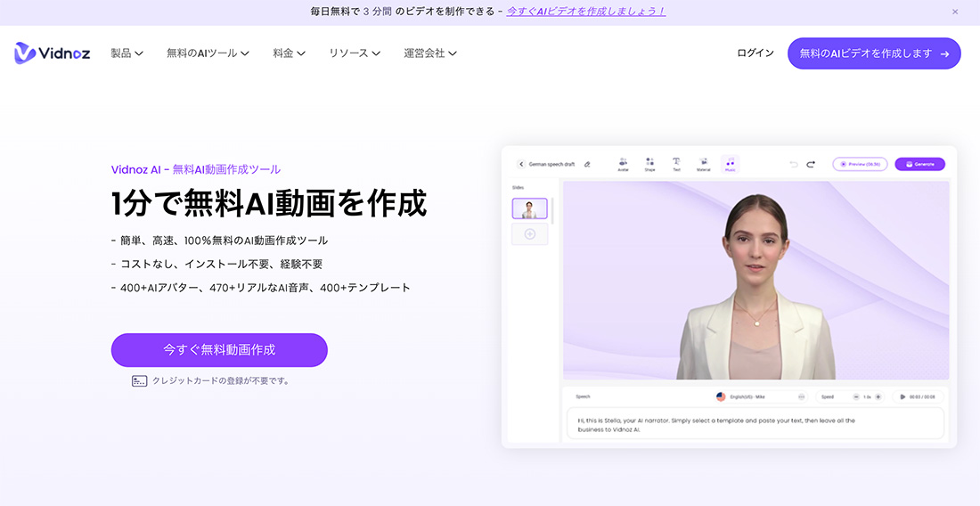Add a new slide with plus
Screen dimensions: 980x506
tap(529, 234)
